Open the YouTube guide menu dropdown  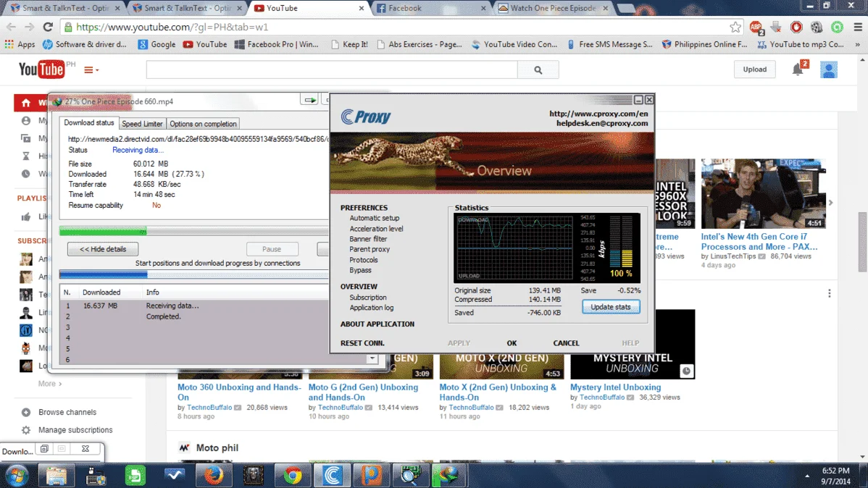point(91,70)
